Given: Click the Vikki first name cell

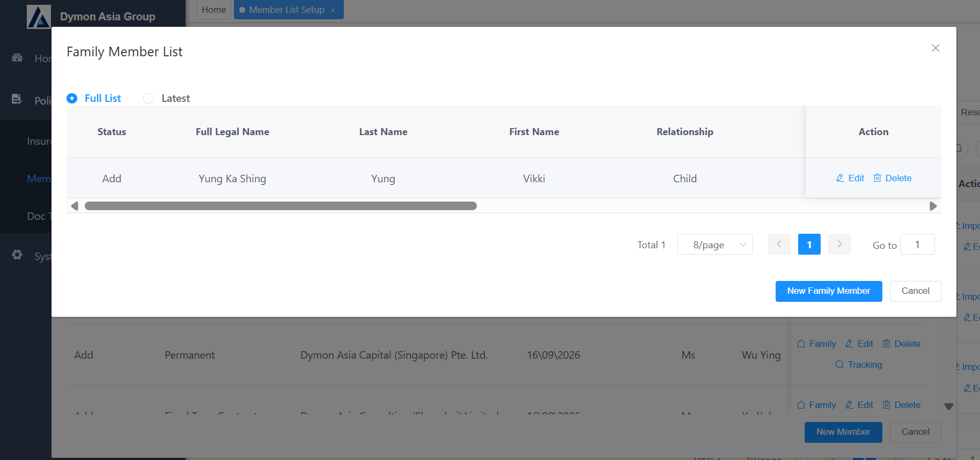Looking at the screenshot, I should tap(534, 179).
